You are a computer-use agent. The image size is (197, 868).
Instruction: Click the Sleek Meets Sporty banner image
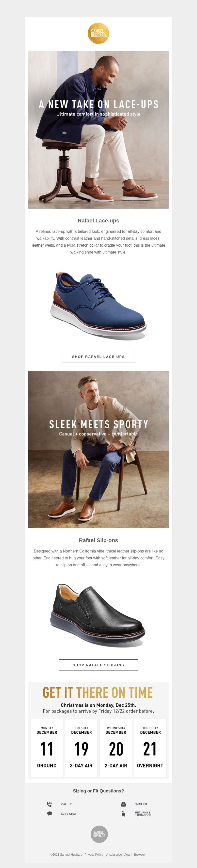pyautogui.click(x=98, y=450)
